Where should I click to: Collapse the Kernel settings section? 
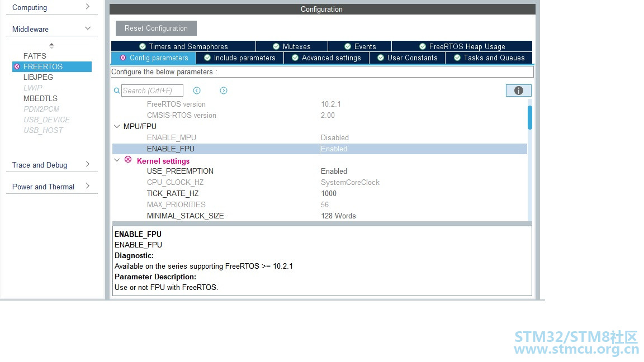117,160
